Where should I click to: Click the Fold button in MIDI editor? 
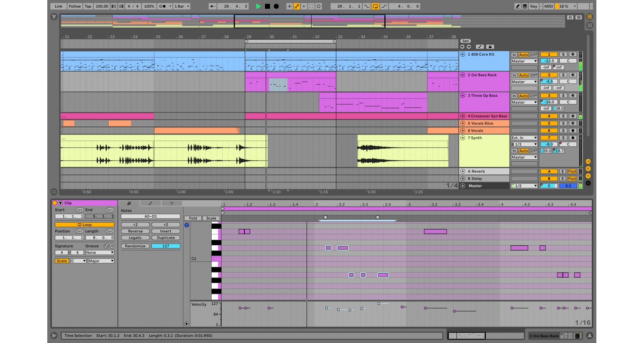tap(193, 218)
